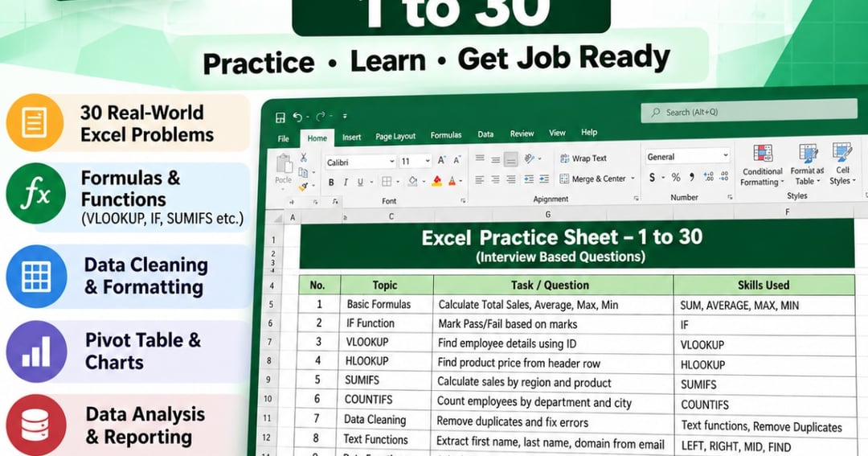This screenshot has width=868, height=456.
Task: Click the Copy icon
Action: pos(303,172)
